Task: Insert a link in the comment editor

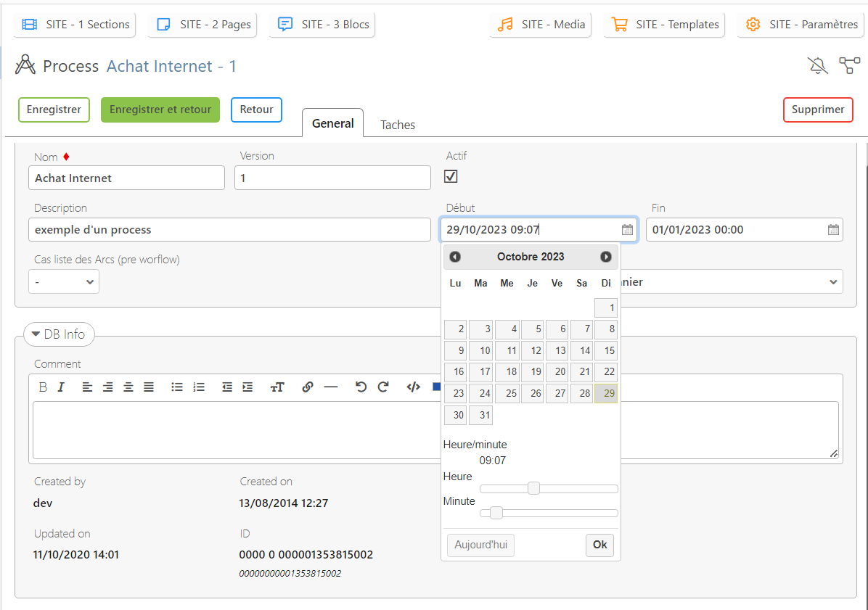Action: 307,387
